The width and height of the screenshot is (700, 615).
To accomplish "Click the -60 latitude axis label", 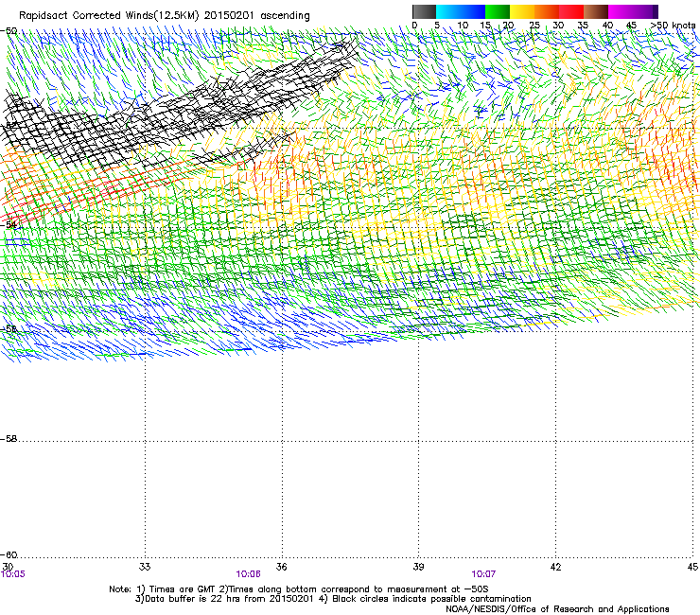I will coord(9,555).
